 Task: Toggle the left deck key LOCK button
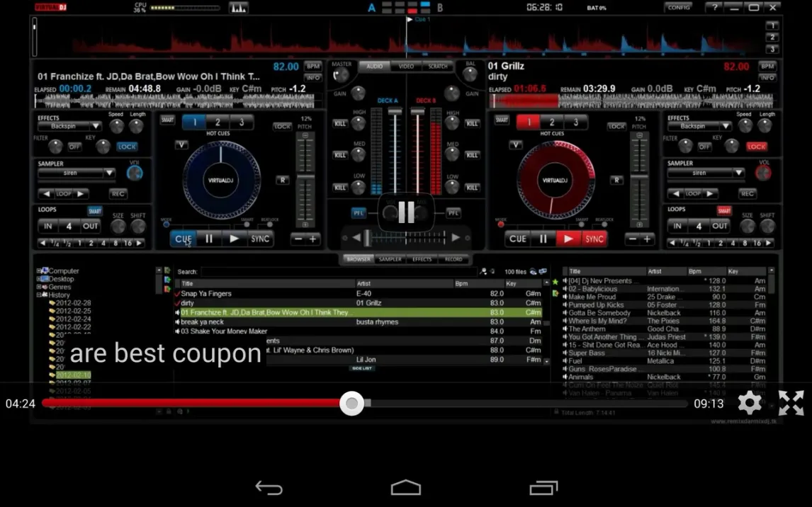(x=127, y=147)
